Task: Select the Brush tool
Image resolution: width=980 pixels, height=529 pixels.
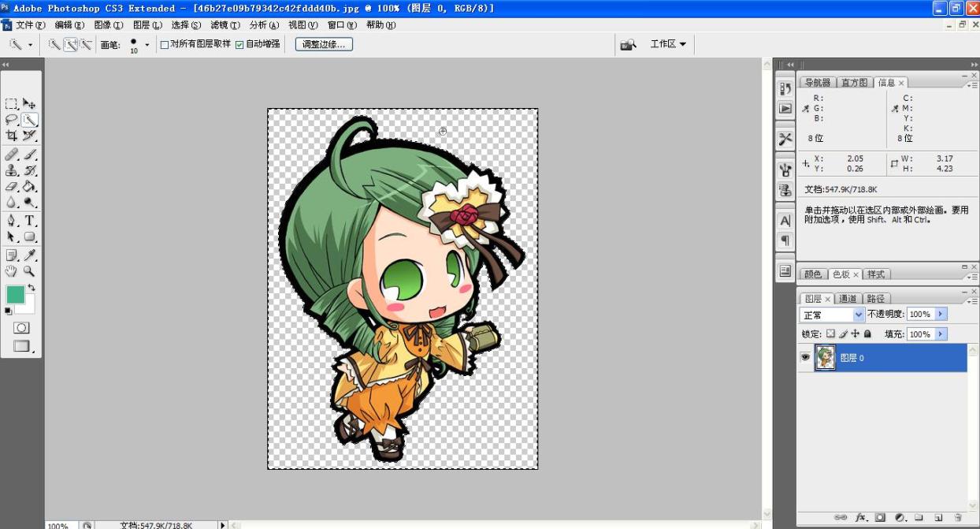Action: coord(29,155)
